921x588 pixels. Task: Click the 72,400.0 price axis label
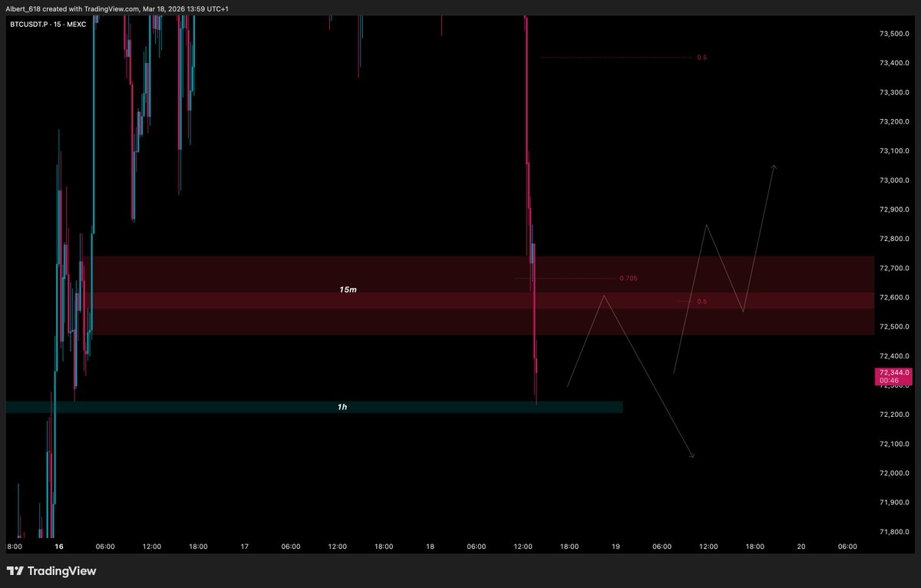894,356
